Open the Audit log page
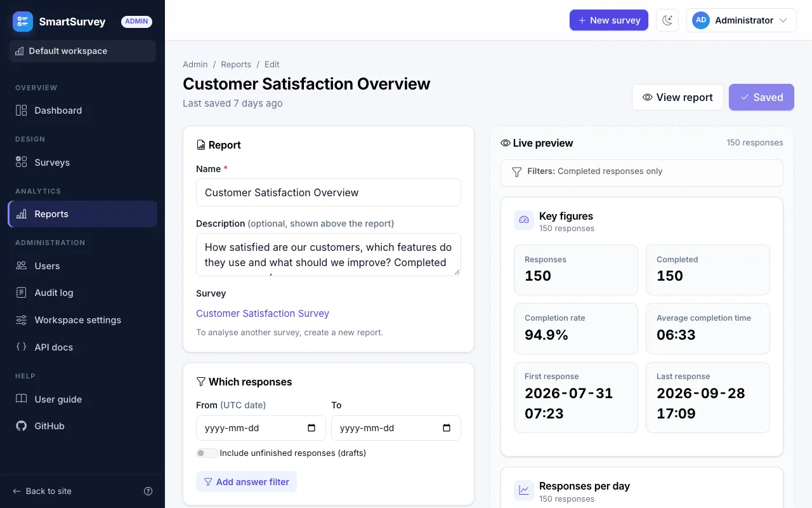This screenshot has width=812, height=508. (82, 293)
